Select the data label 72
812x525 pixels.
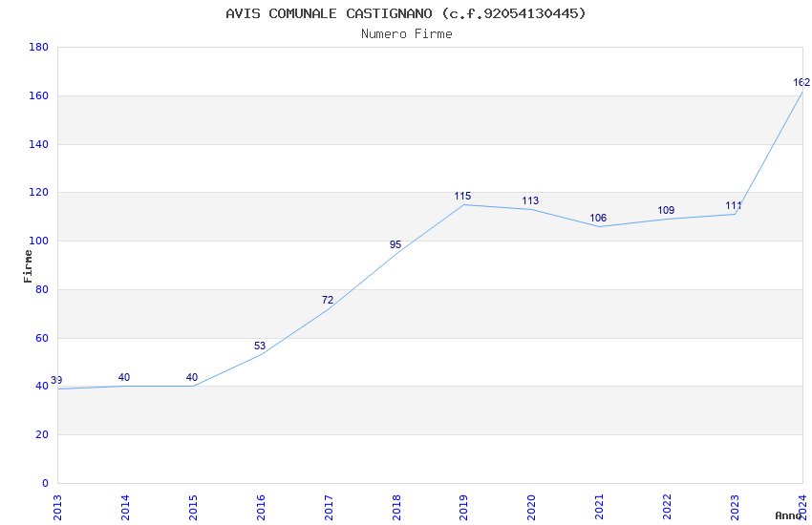[x=328, y=300]
